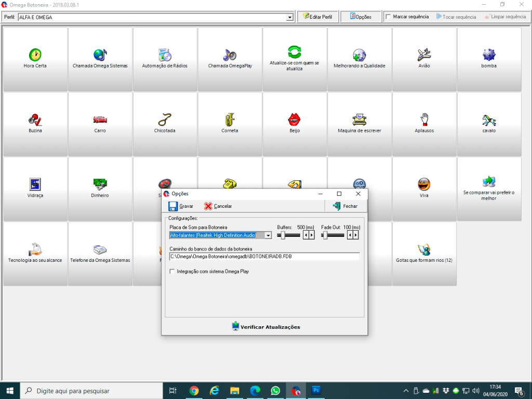The height and width of the screenshot is (399, 532).
Task: Play the Carro sound effect
Action: click(100, 124)
